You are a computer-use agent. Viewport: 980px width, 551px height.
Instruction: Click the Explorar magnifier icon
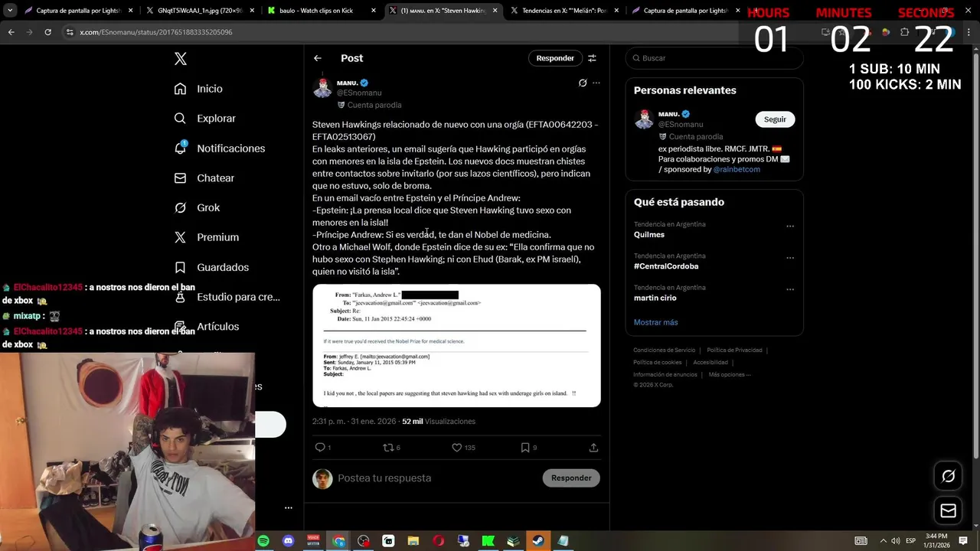180,119
